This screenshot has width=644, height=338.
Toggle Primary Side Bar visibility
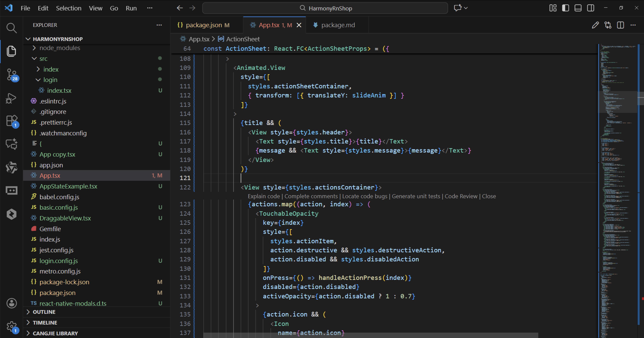565,8
